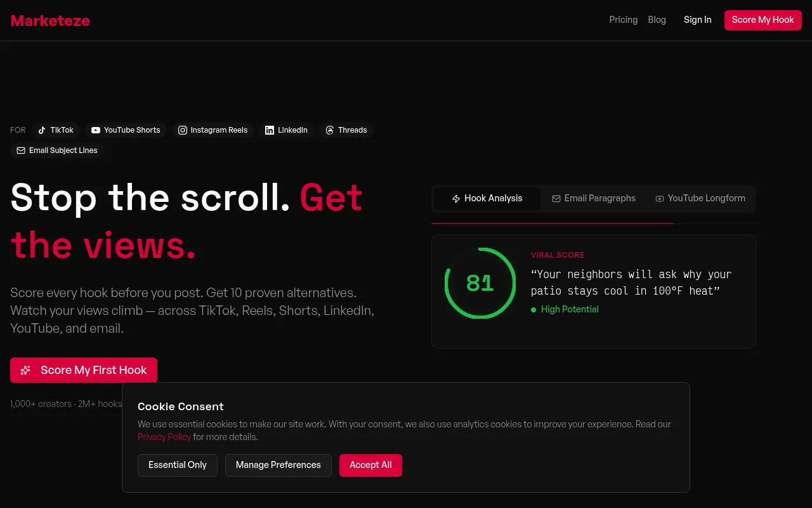Image resolution: width=812 pixels, height=508 pixels.
Task: Select the TikTok chip label
Action: 62,130
